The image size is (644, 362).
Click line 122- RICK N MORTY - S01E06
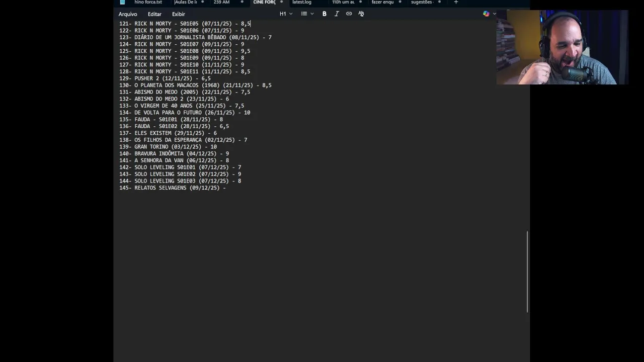182,31
